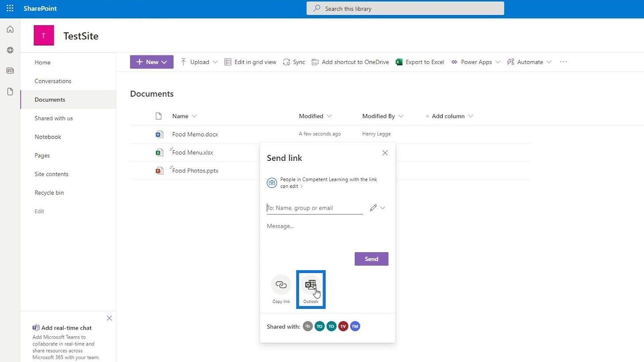The width and height of the screenshot is (644, 362).
Task: Open the Modified column menu
Action: 315,116
